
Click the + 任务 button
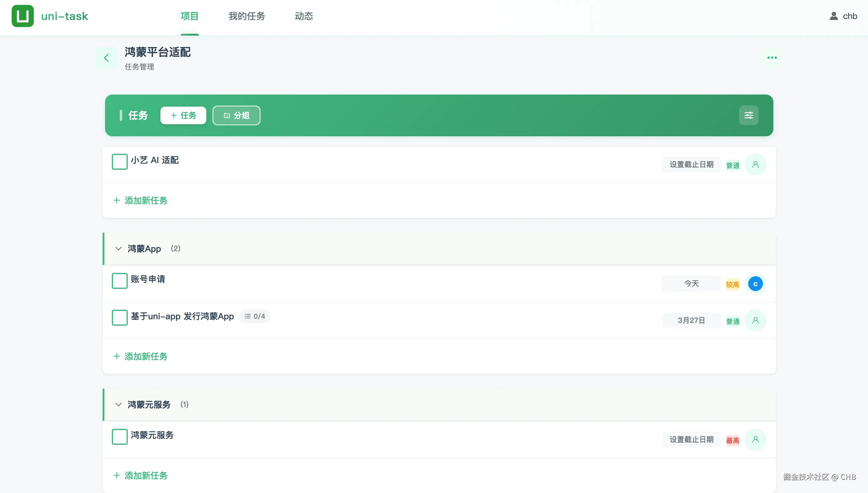[183, 115]
